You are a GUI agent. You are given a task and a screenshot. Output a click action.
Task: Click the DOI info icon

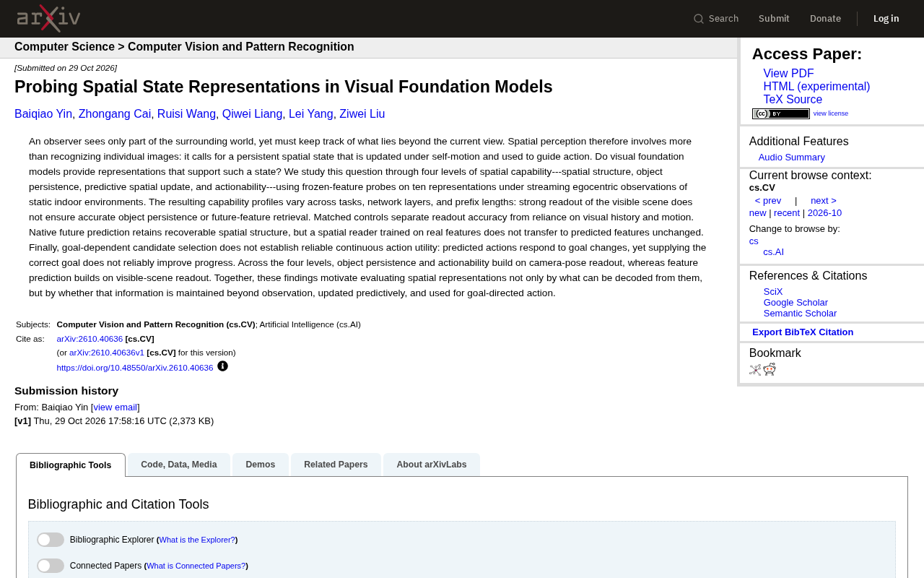pos(222,366)
